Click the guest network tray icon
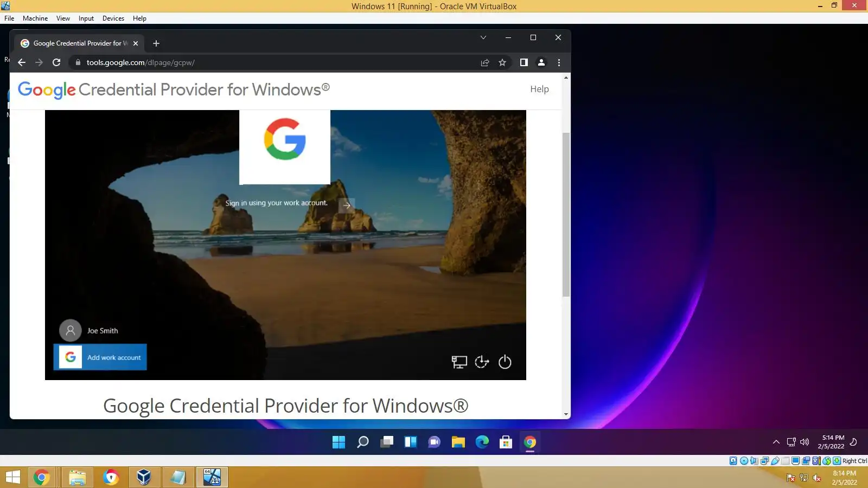This screenshot has width=868, height=488. coord(792,442)
